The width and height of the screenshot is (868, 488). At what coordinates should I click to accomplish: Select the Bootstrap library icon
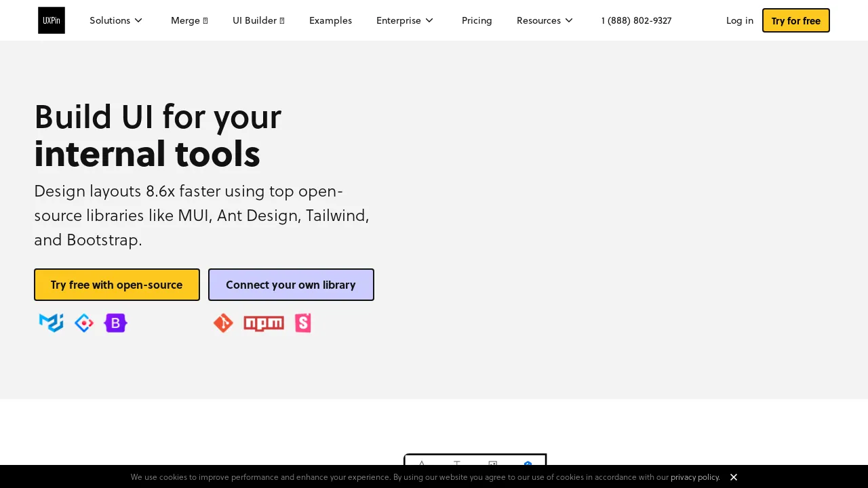[115, 323]
